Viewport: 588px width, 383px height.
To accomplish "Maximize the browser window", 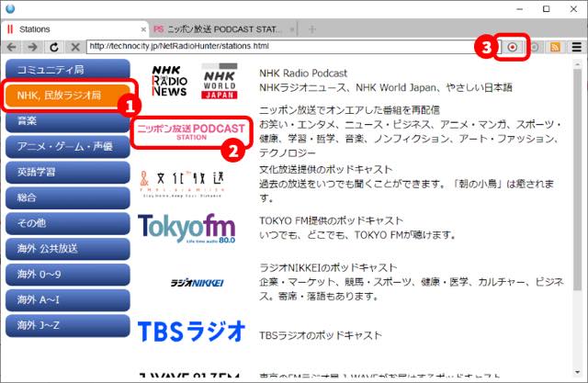I will [x=547, y=8].
